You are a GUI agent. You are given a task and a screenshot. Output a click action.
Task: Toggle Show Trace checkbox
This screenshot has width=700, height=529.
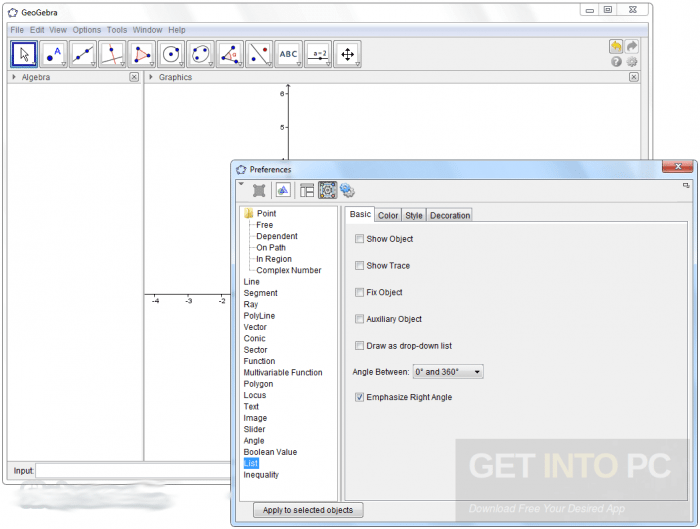click(x=359, y=266)
